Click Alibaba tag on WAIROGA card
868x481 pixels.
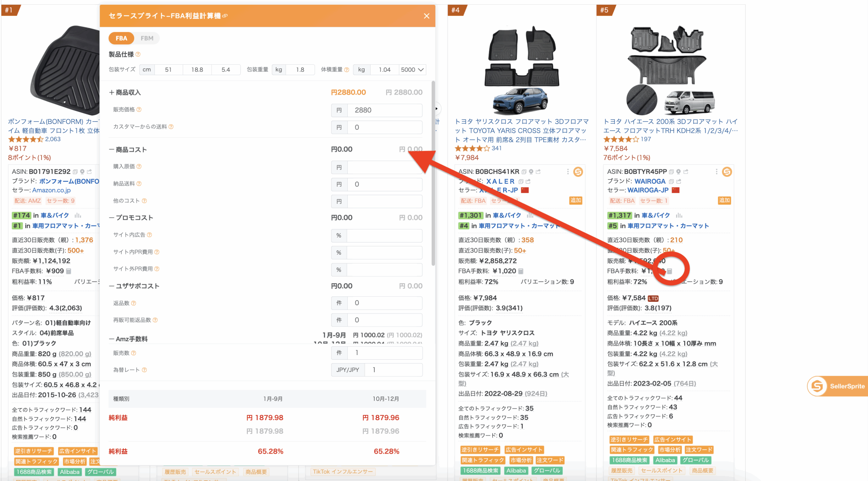pyautogui.click(x=665, y=460)
